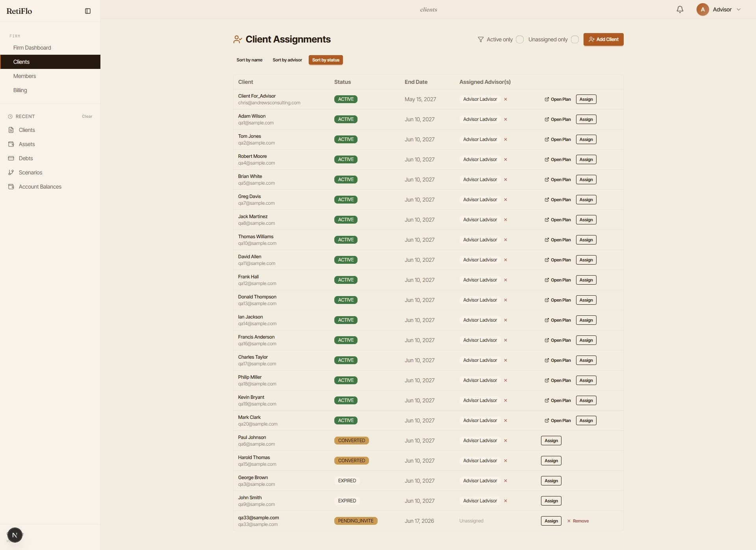Open recent Assets entry
This screenshot has height=550, width=756.
(50, 144)
